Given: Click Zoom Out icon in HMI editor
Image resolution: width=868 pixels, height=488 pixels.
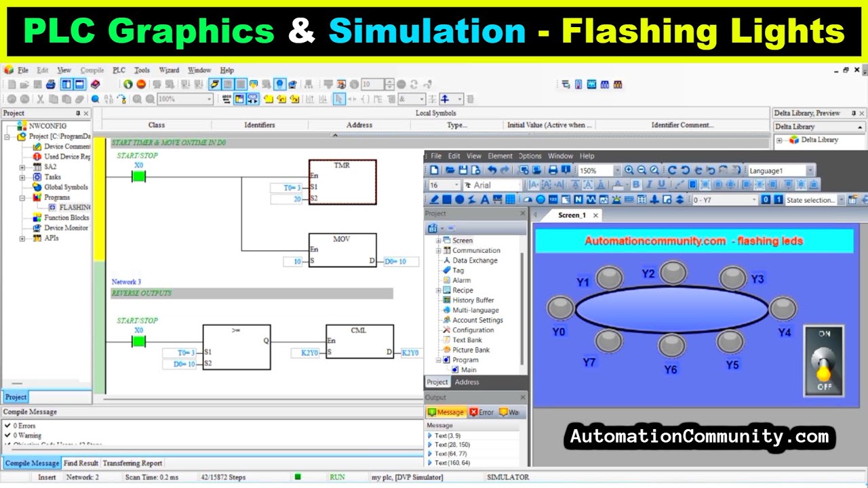Looking at the screenshot, I should pos(642,170).
